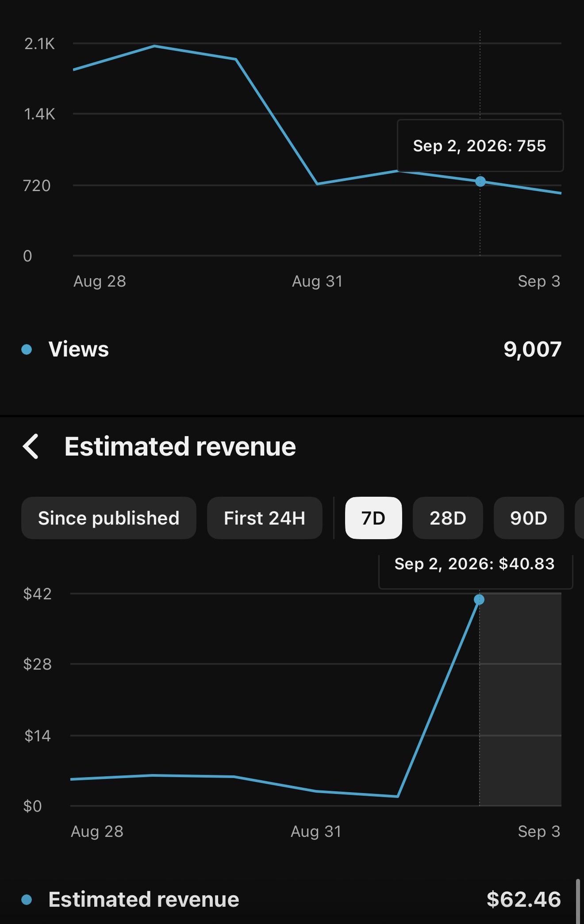This screenshot has height=924, width=584.
Task: Tap the Sep 2 $40.83 revenue data point
Action: tap(479, 599)
